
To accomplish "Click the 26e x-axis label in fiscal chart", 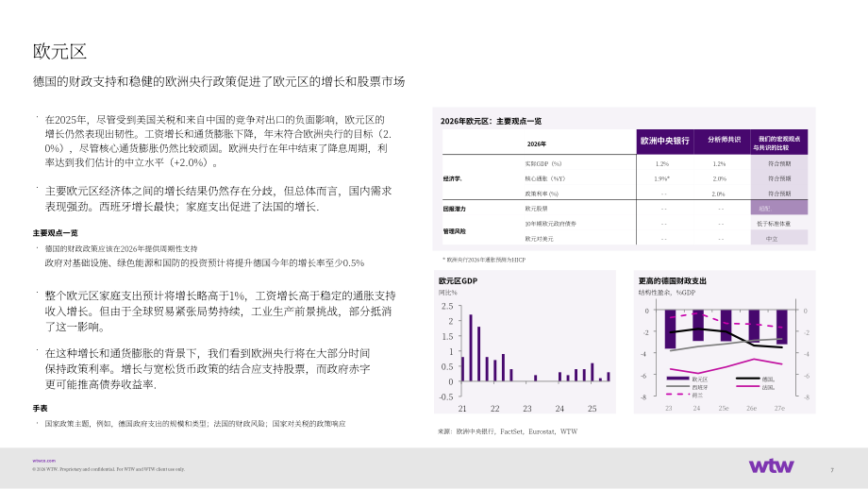I will [751, 408].
